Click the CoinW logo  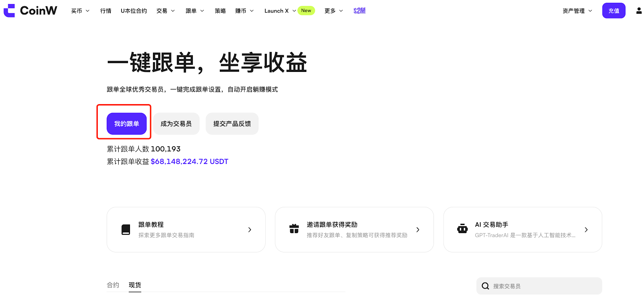30,10
